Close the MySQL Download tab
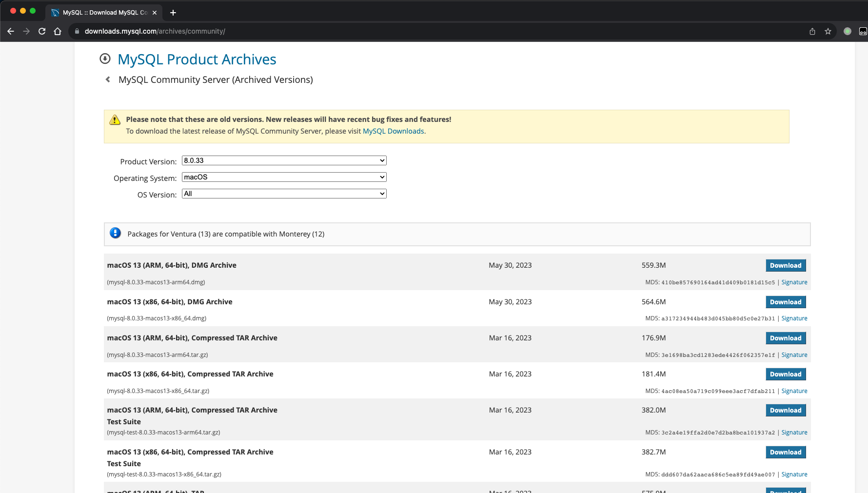 155,13
